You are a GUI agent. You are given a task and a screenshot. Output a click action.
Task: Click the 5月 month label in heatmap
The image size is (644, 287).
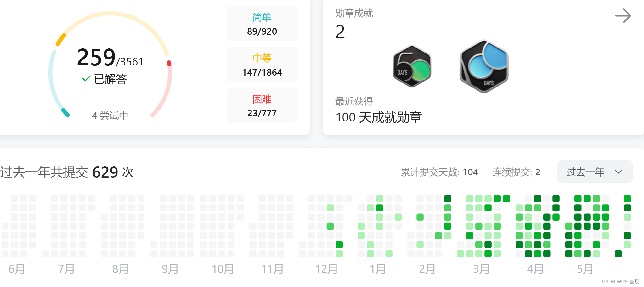click(x=585, y=269)
